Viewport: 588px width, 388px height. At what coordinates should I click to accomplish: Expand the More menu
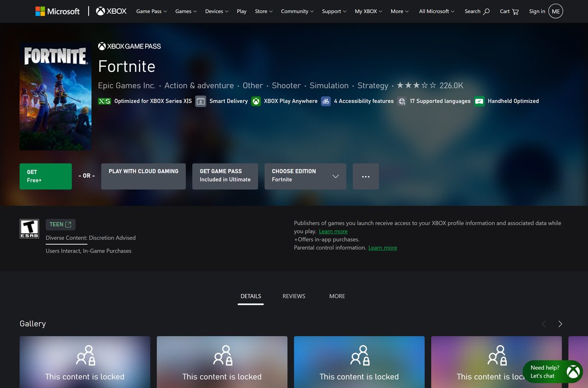pyautogui.click(x=399, y=11)
